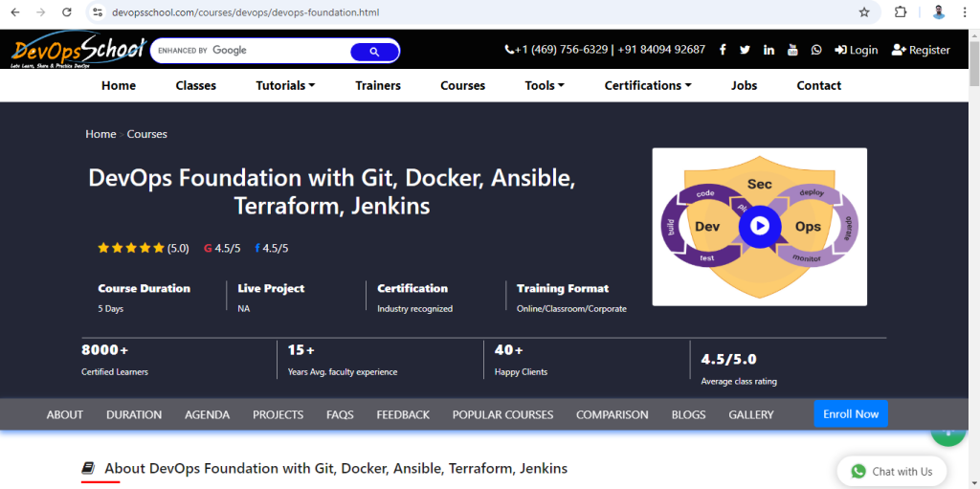980x489 pixels.
Task: Click the blue search magnifier button
Action: [x=374, y=52]
